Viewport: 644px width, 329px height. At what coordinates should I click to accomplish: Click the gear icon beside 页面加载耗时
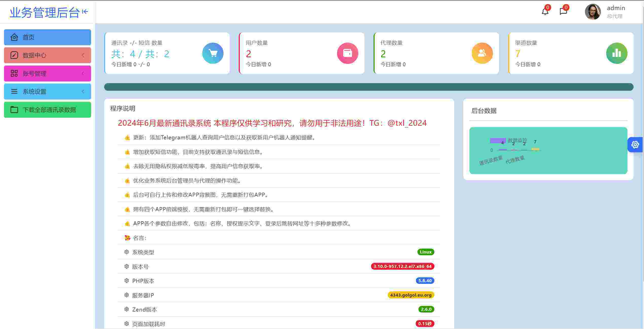126,324
